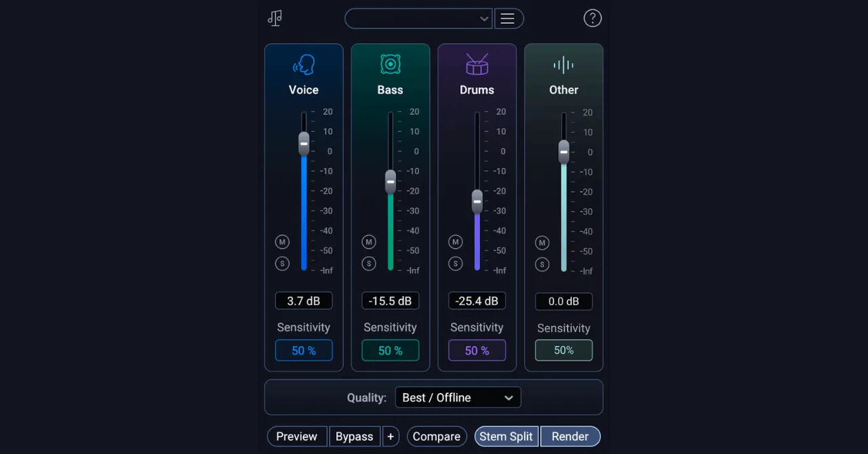Click the Drums snare icon
The image size is (868, 454).
pos(477,65)
